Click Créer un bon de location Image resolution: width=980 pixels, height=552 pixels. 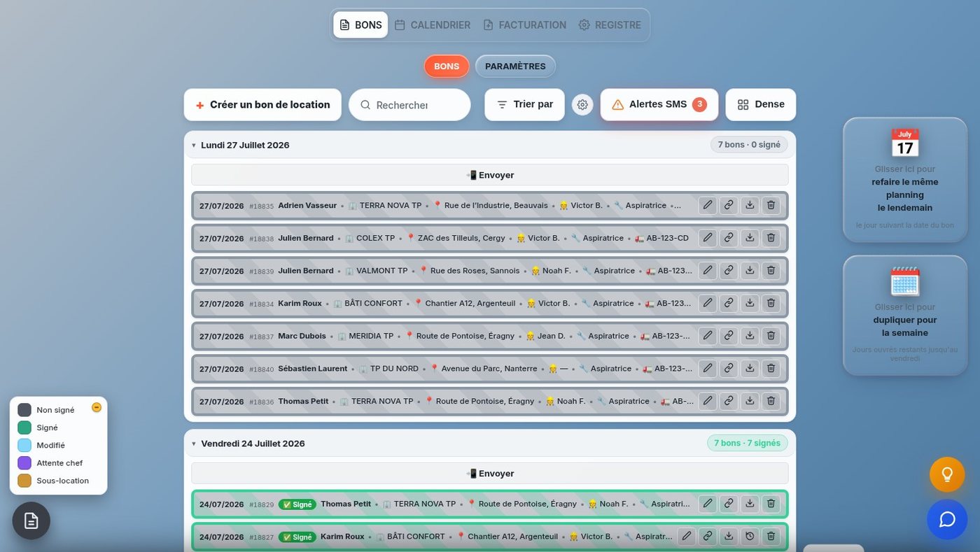pyautogui.click(x=262, y=104)
